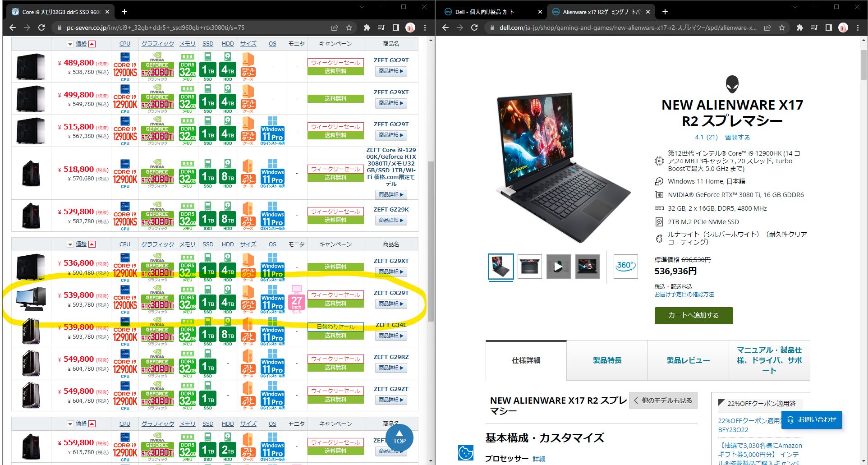
Task: Reload the pc-seven page
Action: point(41,28)
